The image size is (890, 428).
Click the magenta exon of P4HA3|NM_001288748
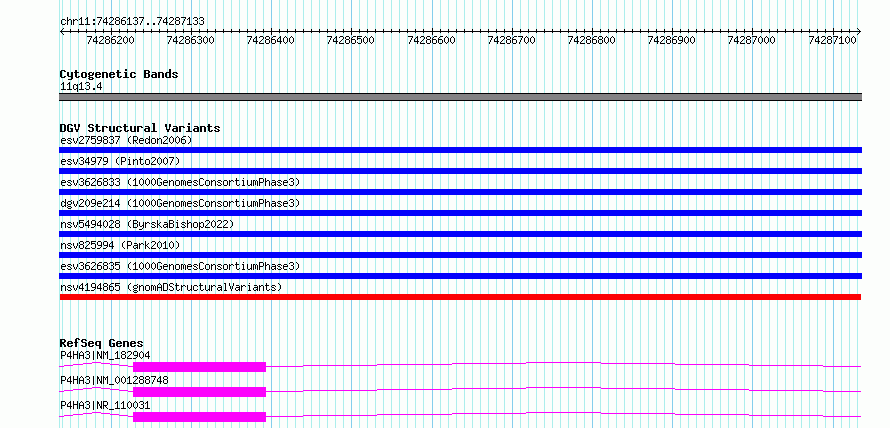(199, 392)
